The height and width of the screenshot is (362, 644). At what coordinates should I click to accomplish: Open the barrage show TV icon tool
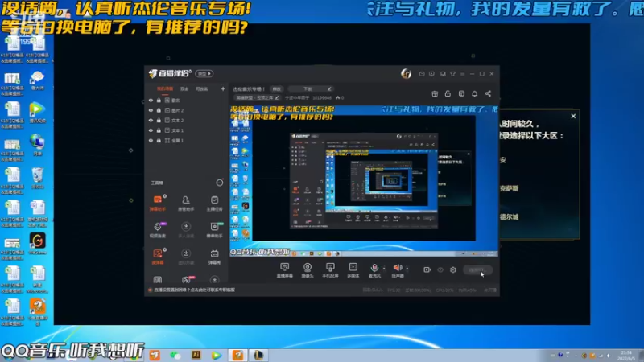pos(214,256)
